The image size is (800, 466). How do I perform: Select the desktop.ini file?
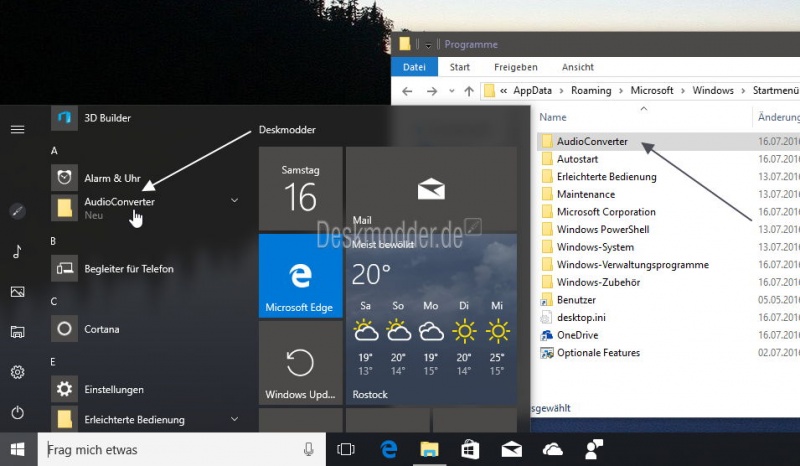(x=581, y=317)
